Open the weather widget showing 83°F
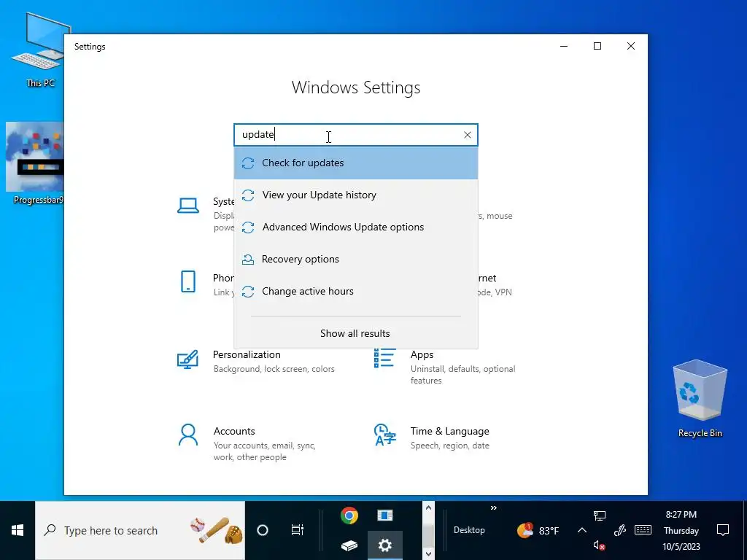The width and height of the screenshot is (747, 560). [x=538, y=531]
